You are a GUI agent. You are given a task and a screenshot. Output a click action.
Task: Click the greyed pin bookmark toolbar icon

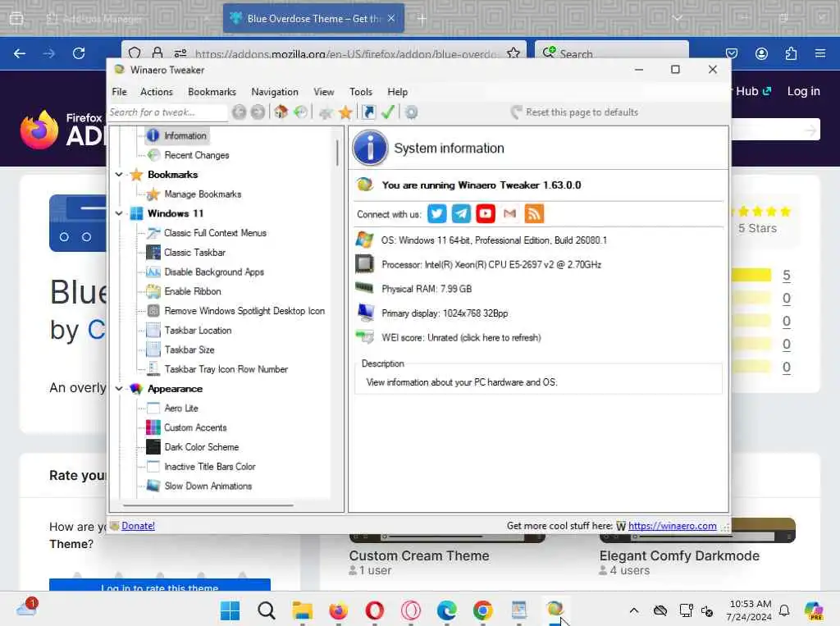(x=326, y=112)
